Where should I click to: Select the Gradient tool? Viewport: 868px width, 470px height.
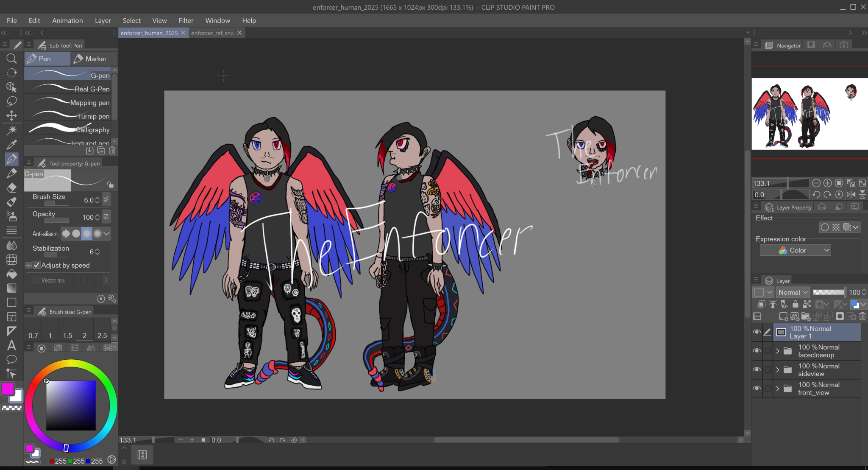pos(11,288)
